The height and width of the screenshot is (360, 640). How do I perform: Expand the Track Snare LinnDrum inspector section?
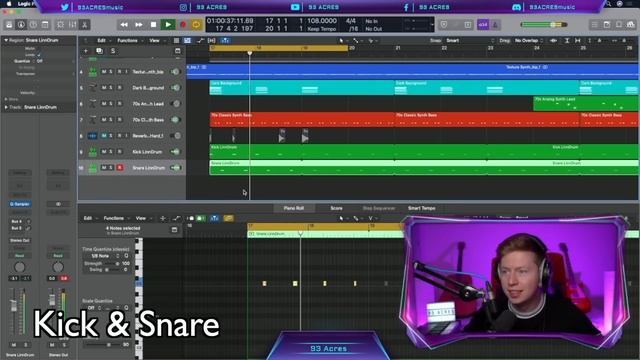[6, 107]
